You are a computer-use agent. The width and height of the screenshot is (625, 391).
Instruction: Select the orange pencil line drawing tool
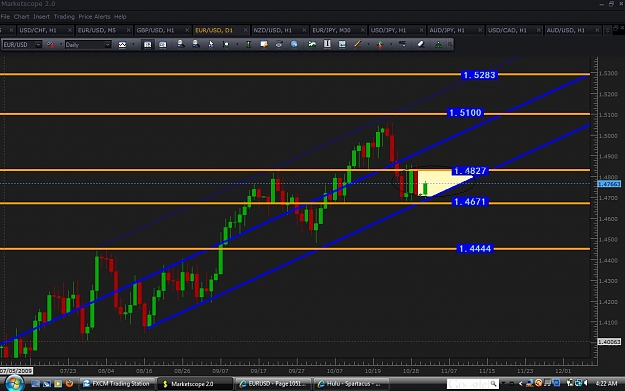click(358, 44)
